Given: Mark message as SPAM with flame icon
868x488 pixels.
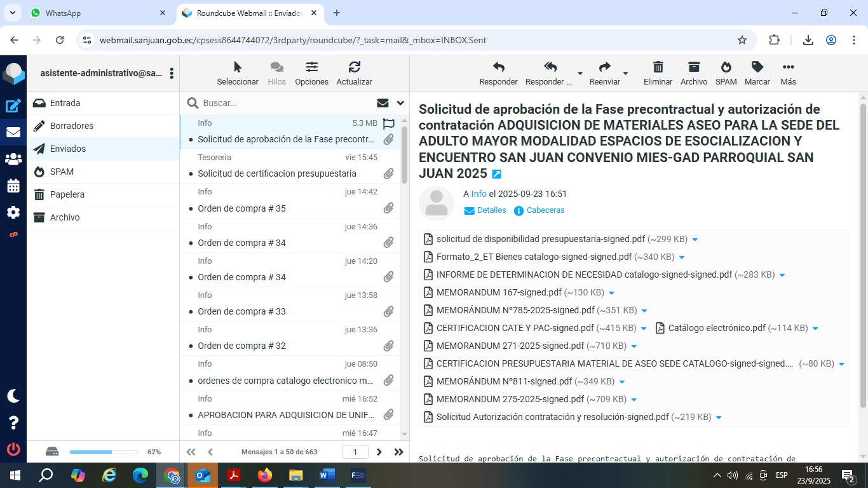Looking at the screenshot, I should pyautogui.click(x=726, y=67).
